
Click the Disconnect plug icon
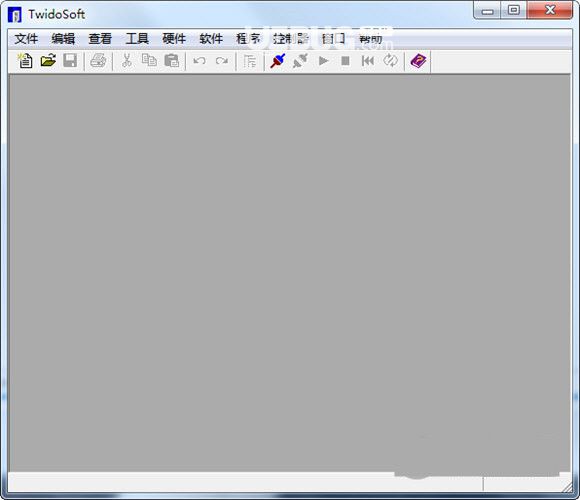[x=300, y=61]
